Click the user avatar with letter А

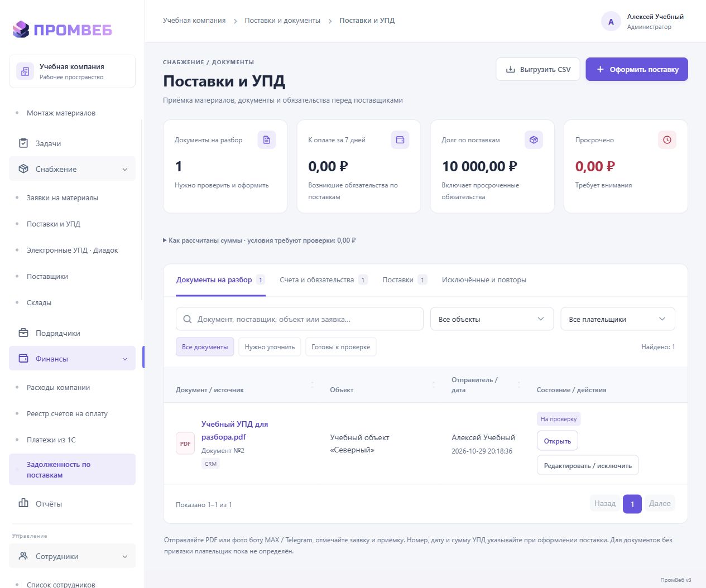[611, 22]
